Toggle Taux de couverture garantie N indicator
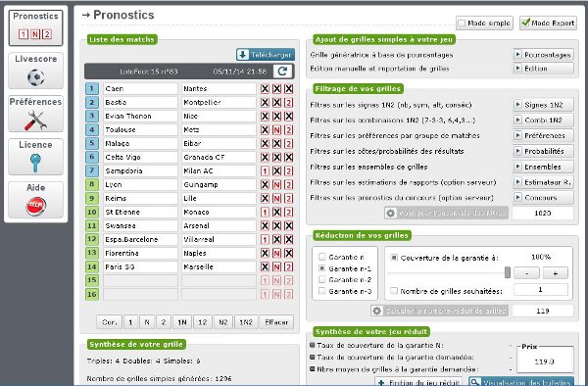Viewport: 588px width, 386px height. coord(312,345)
